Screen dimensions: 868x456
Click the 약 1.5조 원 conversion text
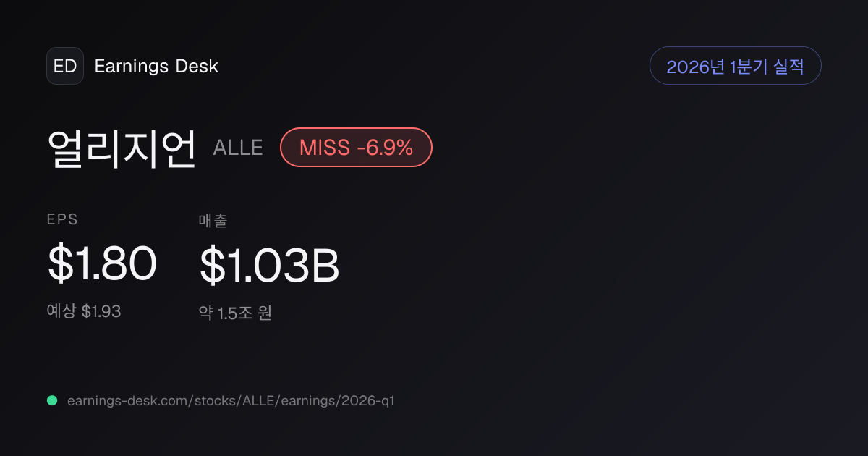[x=235, y=313]
